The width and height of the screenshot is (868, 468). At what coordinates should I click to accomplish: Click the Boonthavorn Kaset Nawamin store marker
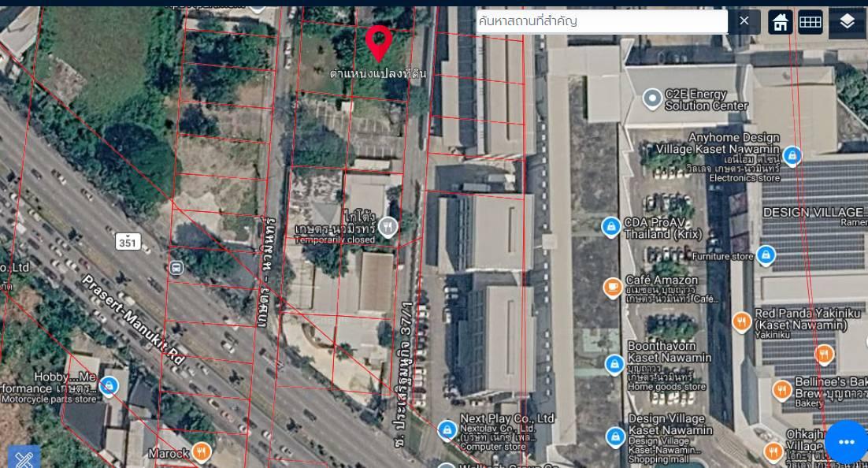[x=614, y=364]
